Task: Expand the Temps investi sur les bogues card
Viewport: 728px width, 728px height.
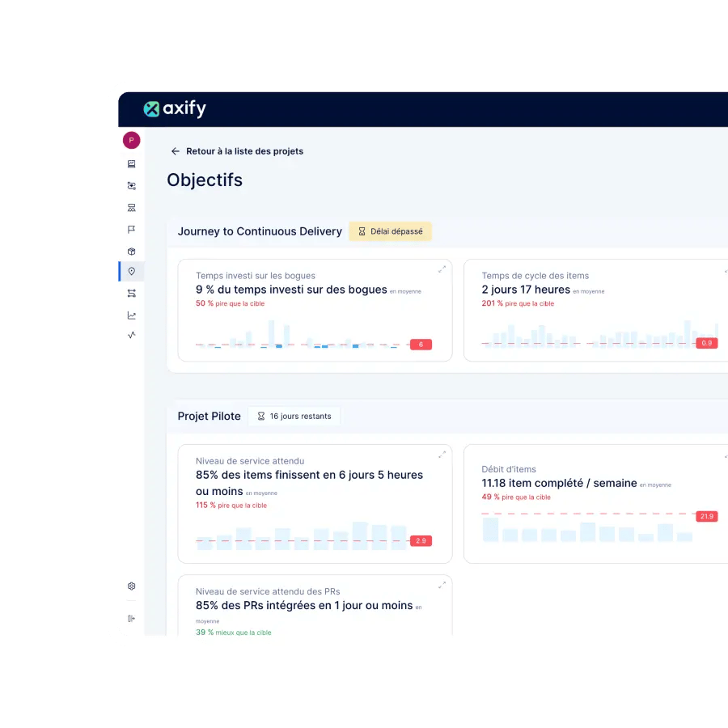Action: (x=442, y=269)
